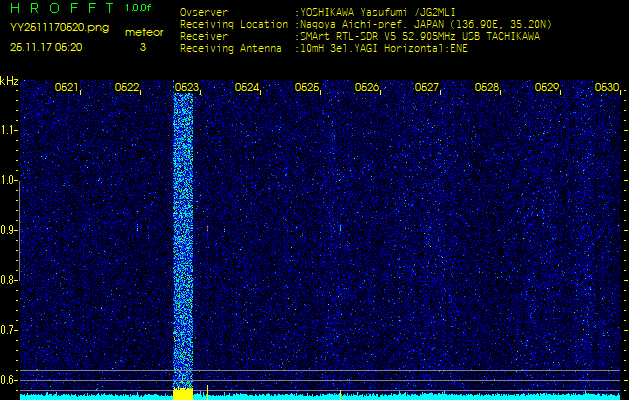Viewport: 629px width, 400px height.
Task: Click the 0629 time tick label
Action: (547, 88)
